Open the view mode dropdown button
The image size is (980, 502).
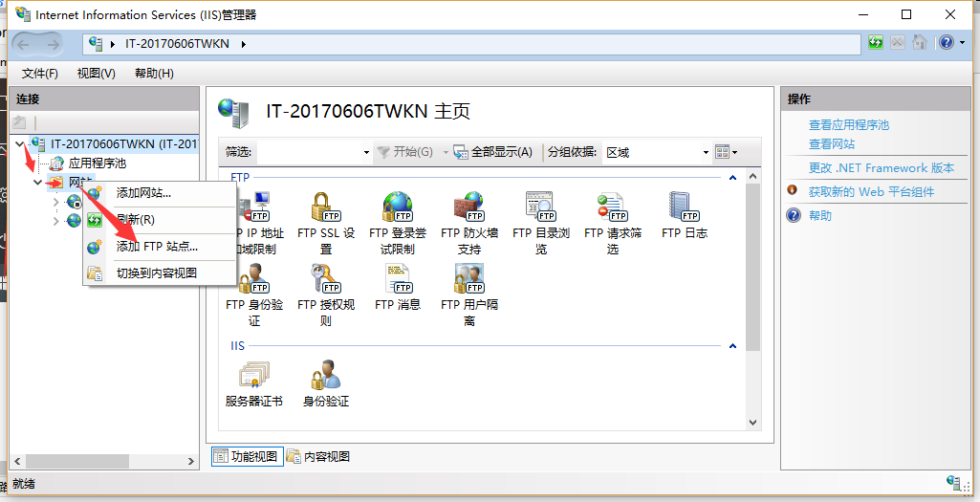727,152
